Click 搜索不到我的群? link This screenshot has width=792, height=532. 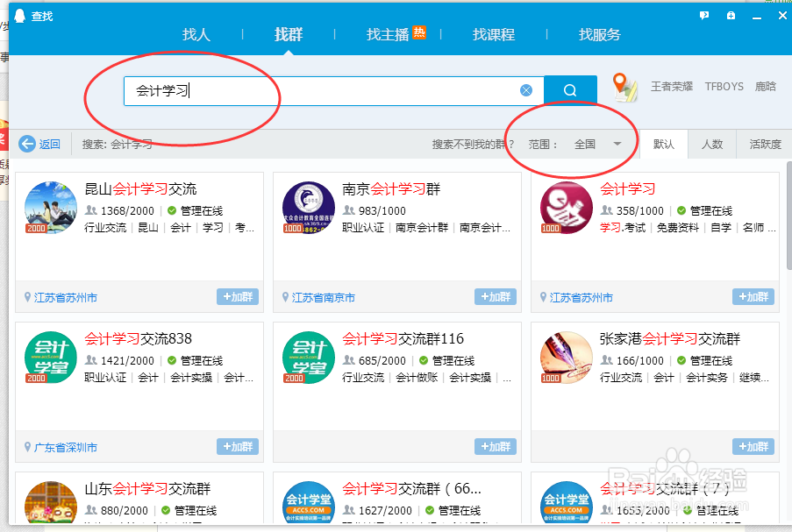pos(473,145)
